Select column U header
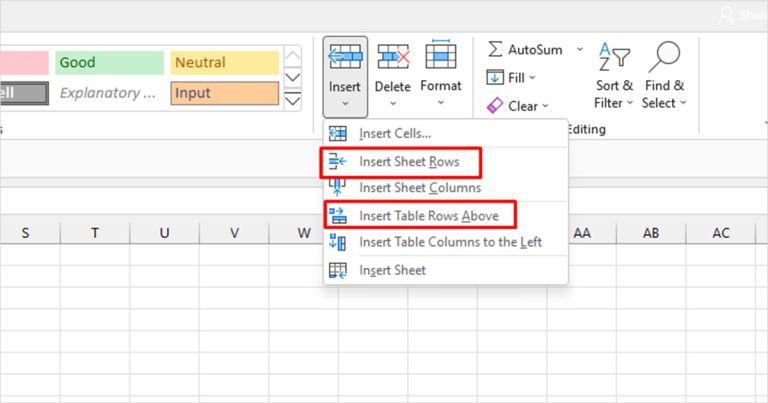 [x=165, y=233]
